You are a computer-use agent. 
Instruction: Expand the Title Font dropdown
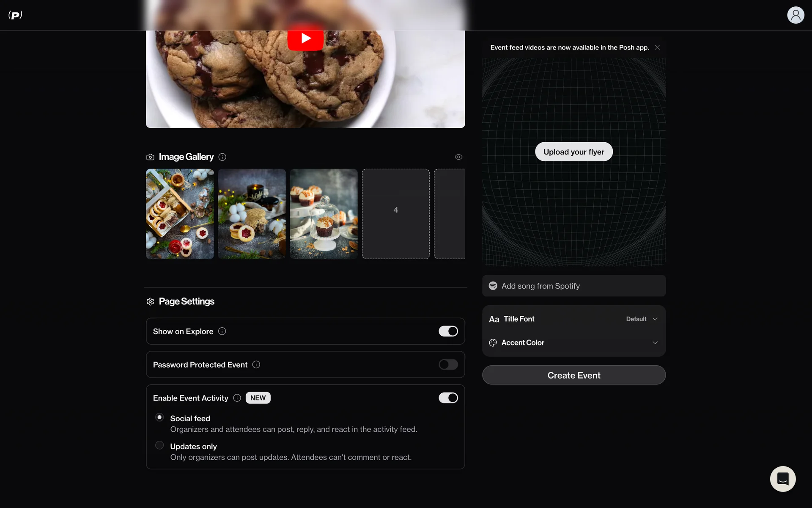pyautogui.click(x=642, y=319)
